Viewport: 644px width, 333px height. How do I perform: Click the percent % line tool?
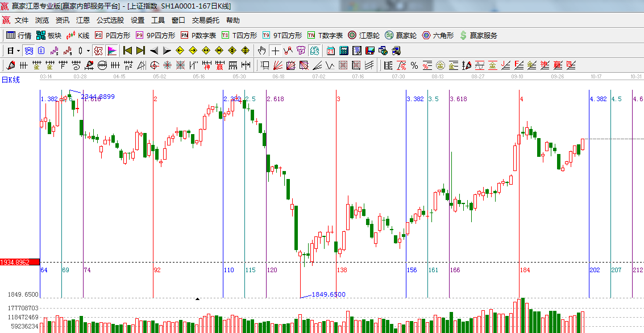[x=414, y=65]
